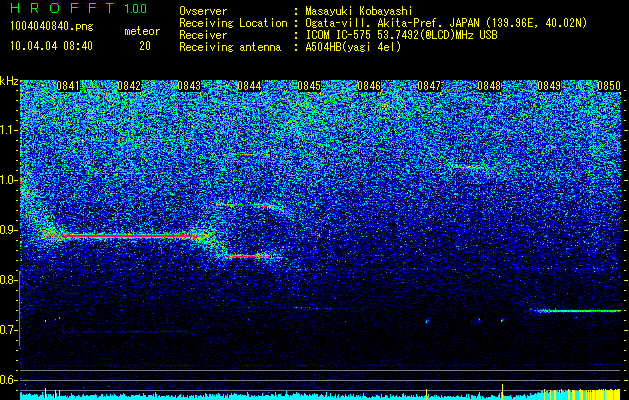Image resolution: width=629 pixels, height=400 pixels.
Task: Click the 0849 time marker
Action: [549, 86]
